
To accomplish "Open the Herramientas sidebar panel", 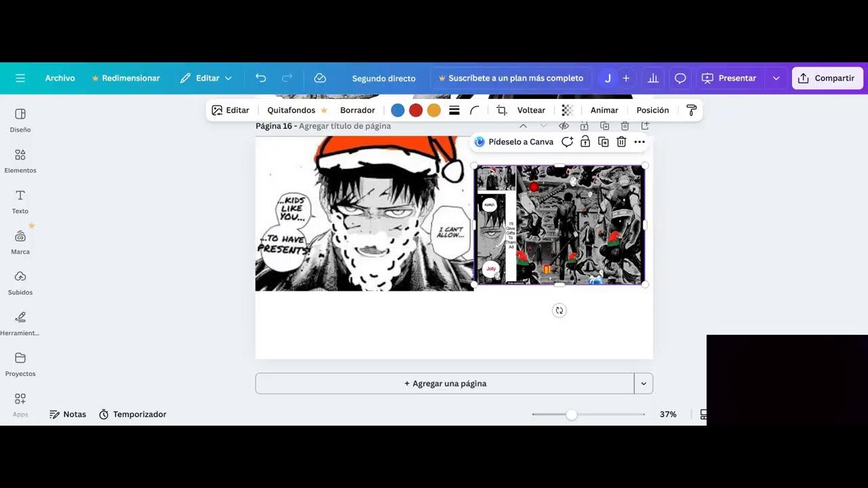I will [x=20, y=323].
